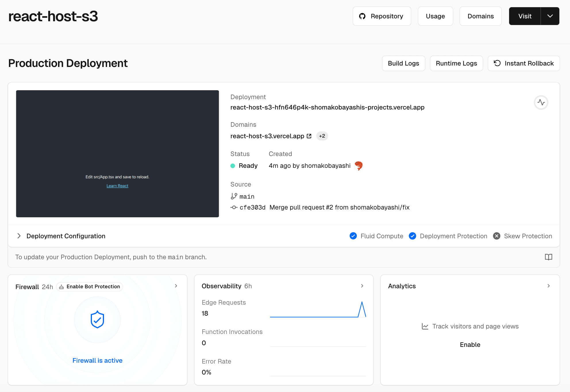Click Skew Protection disabled status icon
Screen dimensions: 570x392
[x=496, y=236]
